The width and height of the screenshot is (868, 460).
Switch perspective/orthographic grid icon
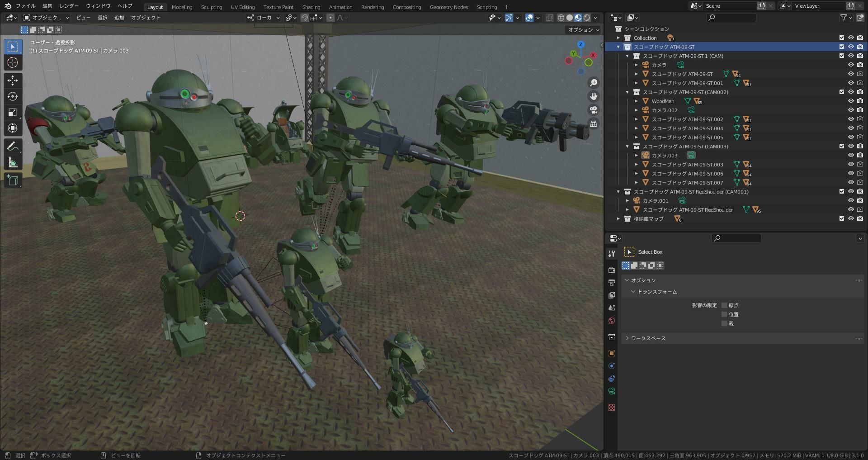(x=594, y=123)
